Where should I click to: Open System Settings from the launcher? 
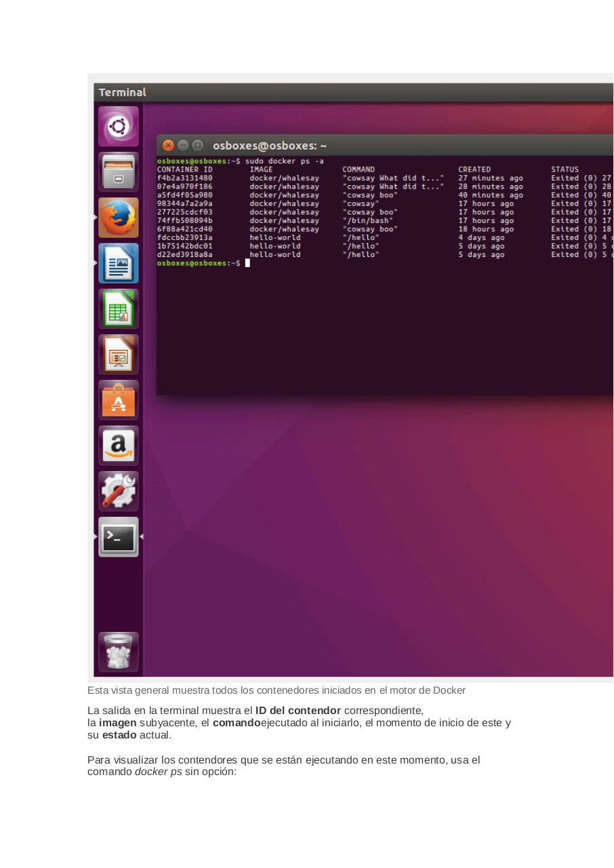[118, 491]
